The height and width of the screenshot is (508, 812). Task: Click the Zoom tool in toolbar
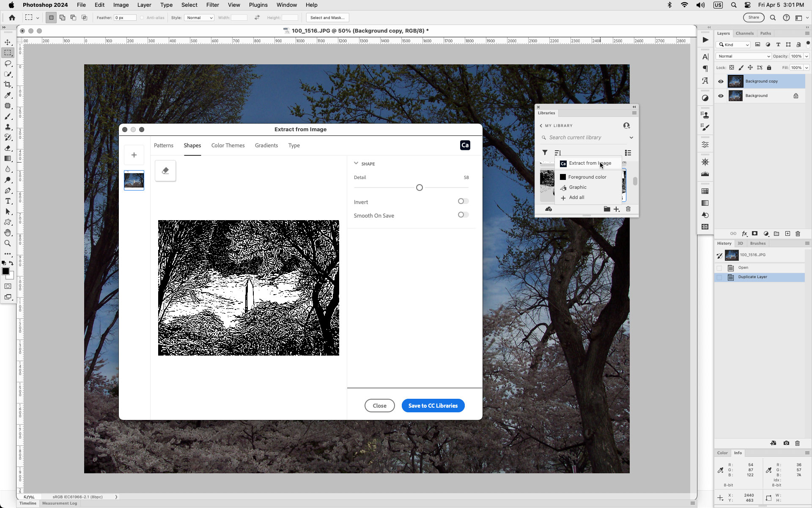click(8, 242)
